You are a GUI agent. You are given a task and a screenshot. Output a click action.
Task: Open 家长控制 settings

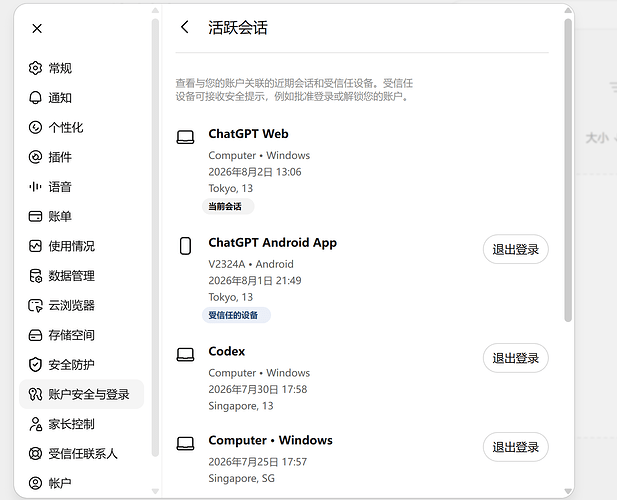click(81, 424)
